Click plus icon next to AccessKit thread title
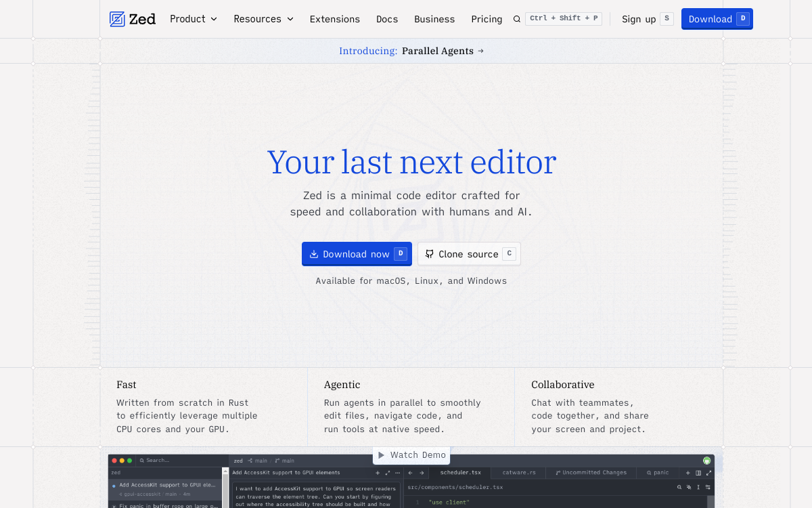The image size is (812, 508). 378,473
